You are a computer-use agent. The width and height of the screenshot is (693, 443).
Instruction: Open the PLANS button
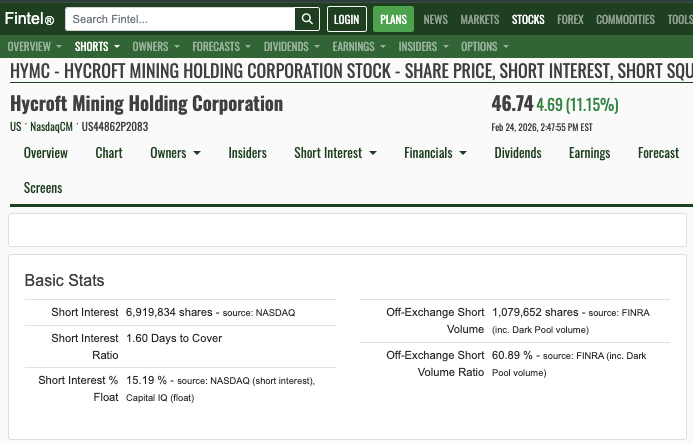coord(393,19)
